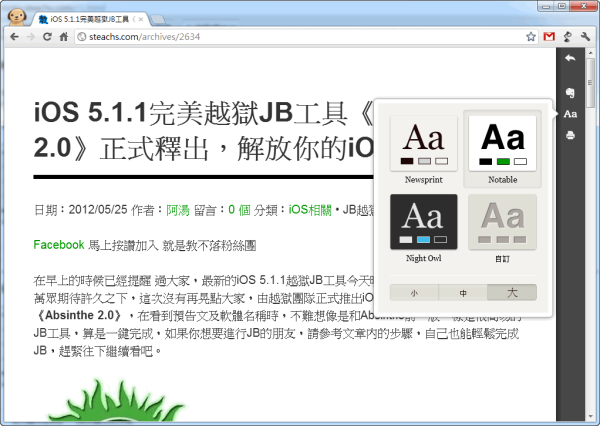This screenshot has width=600, height=426.
Task: Open a new tab button
Action: (x=157, y=19)
